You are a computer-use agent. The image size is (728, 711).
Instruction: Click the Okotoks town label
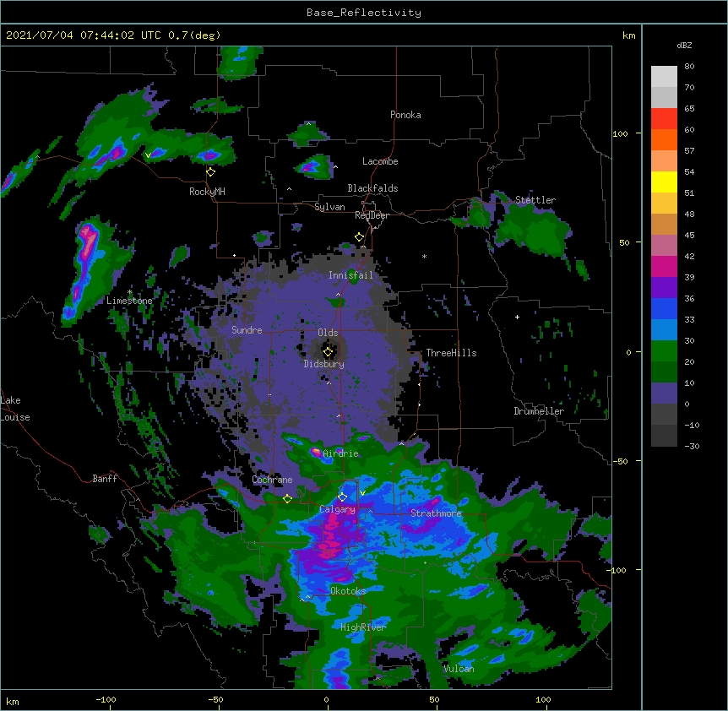click(348, 591)
